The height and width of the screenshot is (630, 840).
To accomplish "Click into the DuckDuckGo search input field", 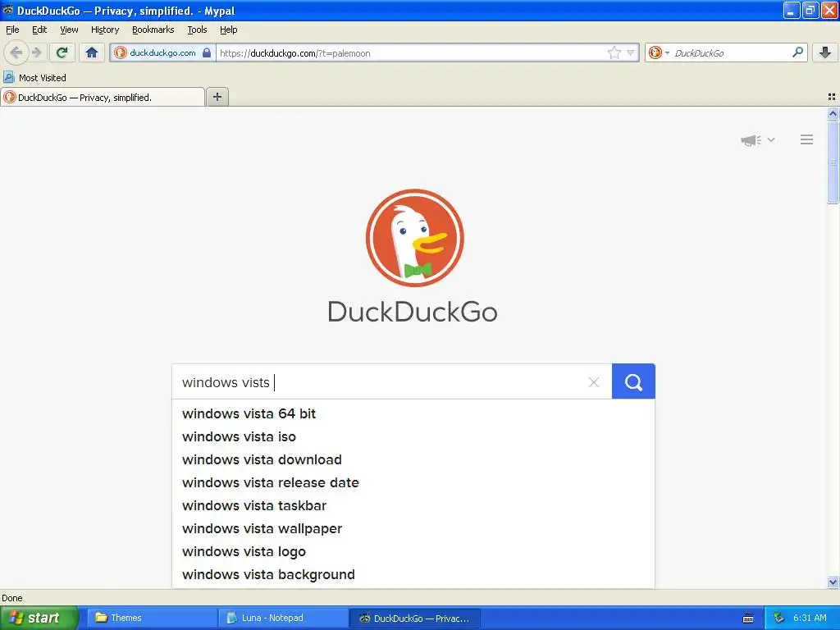I will (x=391, y=382).
